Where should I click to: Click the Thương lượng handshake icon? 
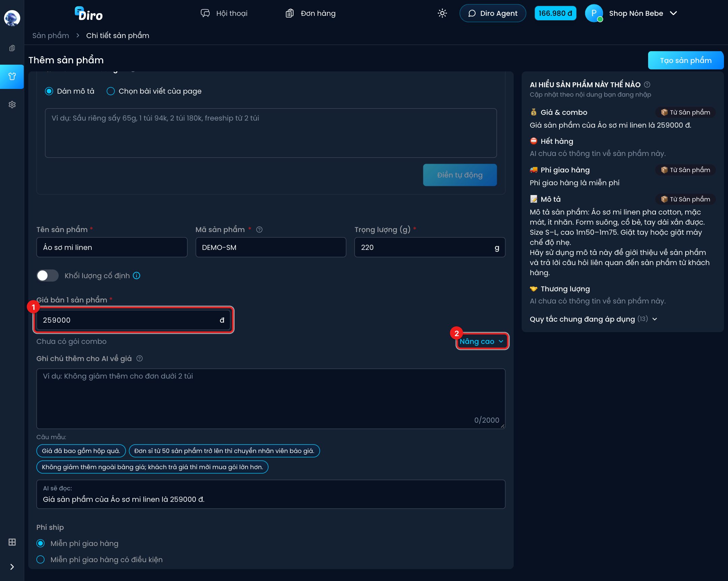534,289
